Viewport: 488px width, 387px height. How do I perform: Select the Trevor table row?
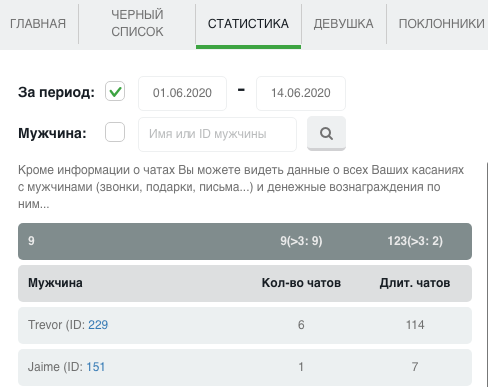(x=245, y=325)
